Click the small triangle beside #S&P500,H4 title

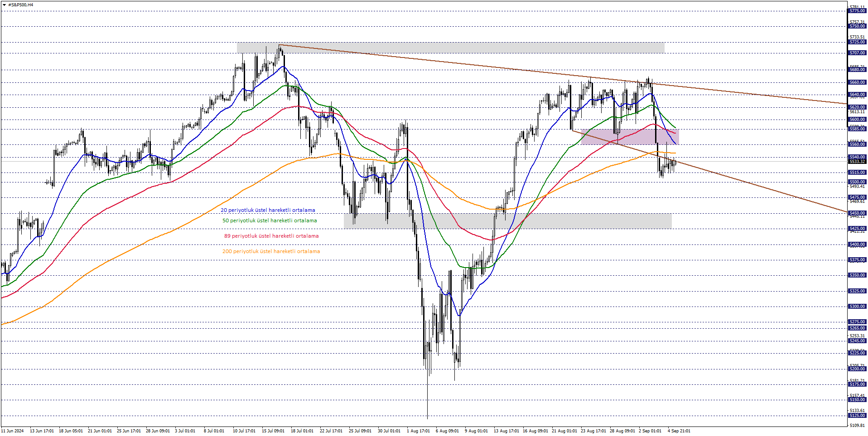pos(4,5)
